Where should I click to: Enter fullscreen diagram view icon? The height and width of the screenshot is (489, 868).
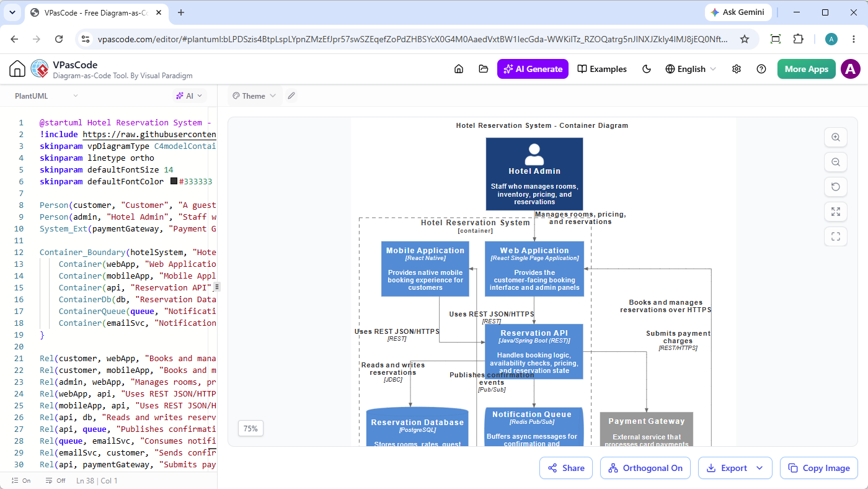coord(836,236)
